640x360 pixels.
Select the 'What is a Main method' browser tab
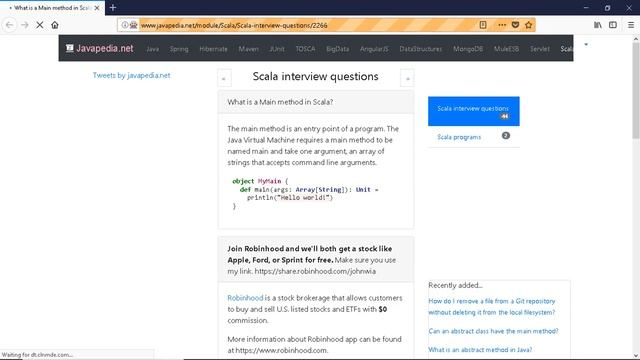pos(52,8)
